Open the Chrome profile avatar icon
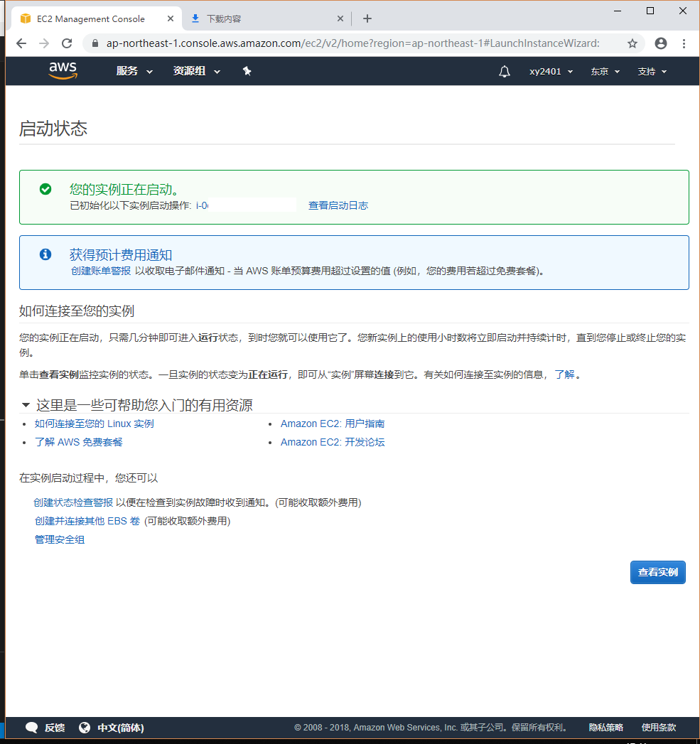The height and width of the screenshot is (744, 700). point(661,43)
